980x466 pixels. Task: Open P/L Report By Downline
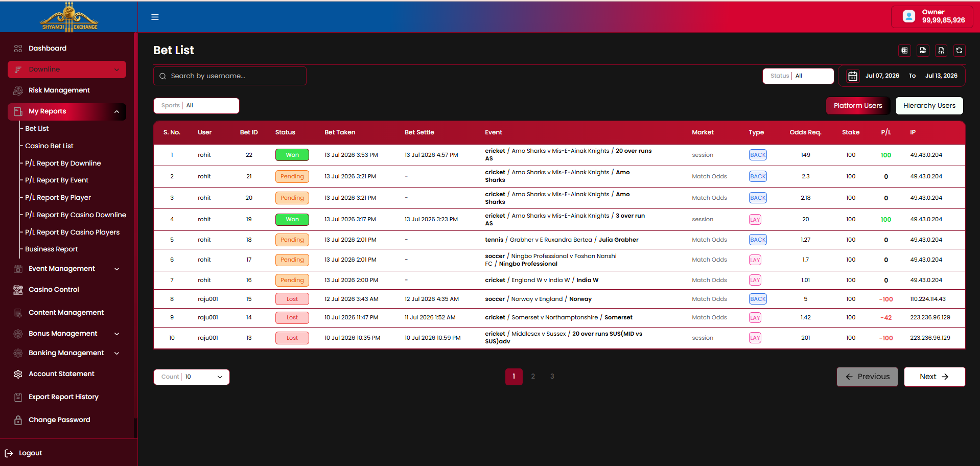[x=63, y=164]
